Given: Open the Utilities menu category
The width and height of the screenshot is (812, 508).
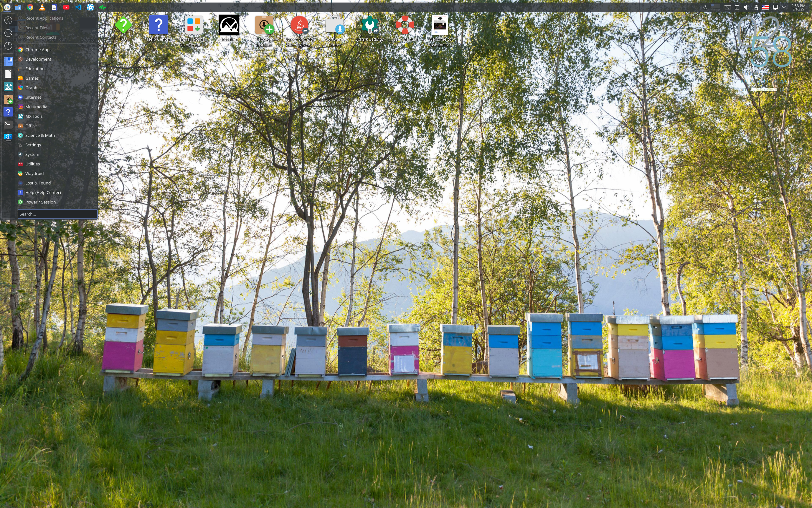Looking at the screenshot, I should (57, 164).
